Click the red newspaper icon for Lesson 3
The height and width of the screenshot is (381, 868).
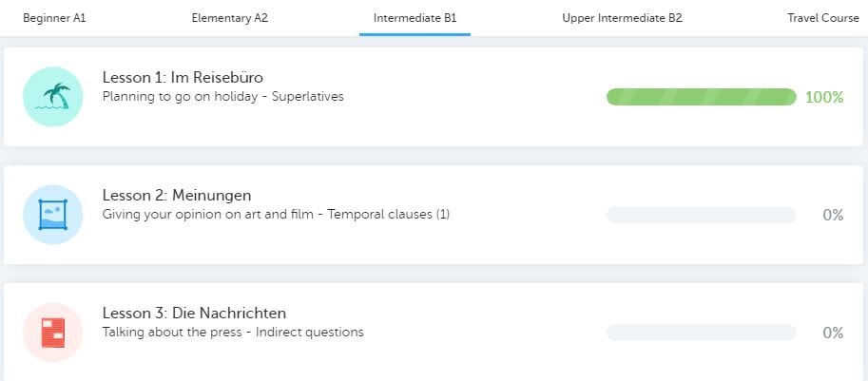(53, 333)
